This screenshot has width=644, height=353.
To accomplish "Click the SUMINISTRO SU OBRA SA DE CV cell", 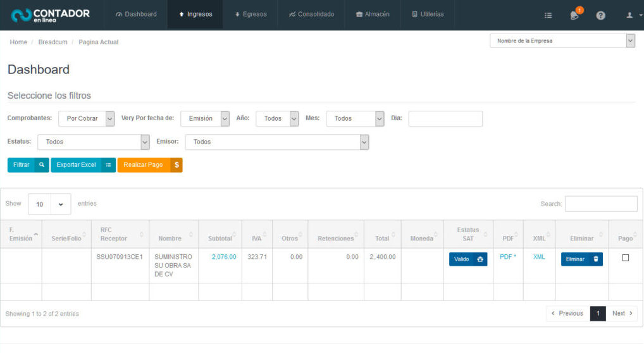I will (173, 266).
